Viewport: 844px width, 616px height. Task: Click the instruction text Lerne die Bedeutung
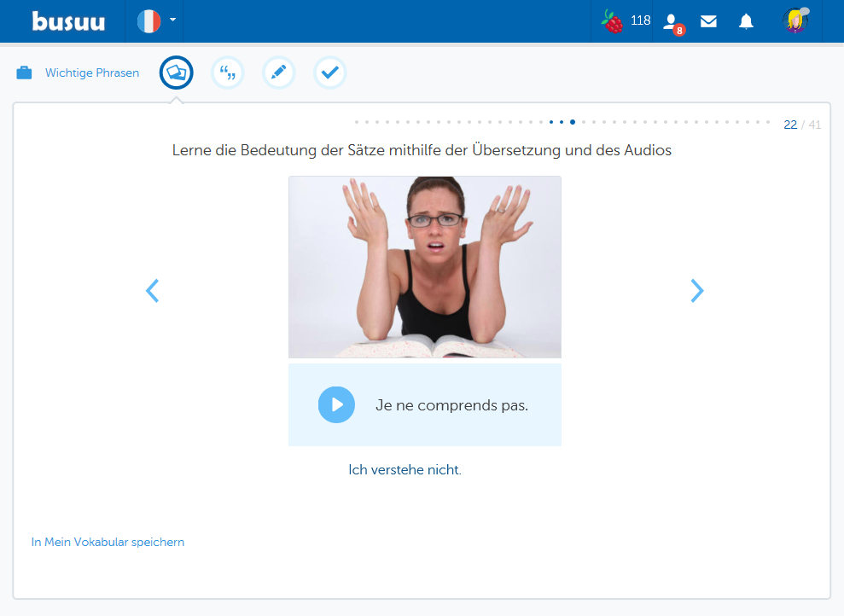tap(422, 150)
